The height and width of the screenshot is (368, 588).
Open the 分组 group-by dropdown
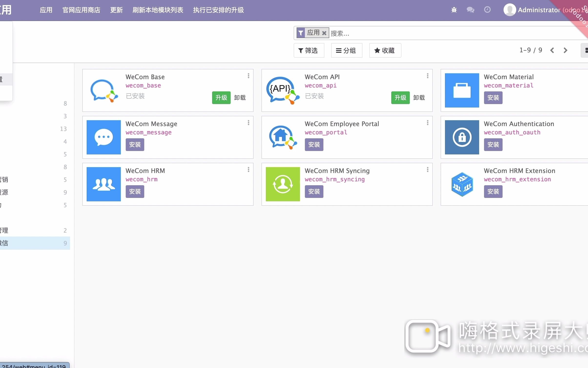coord(347,50)
